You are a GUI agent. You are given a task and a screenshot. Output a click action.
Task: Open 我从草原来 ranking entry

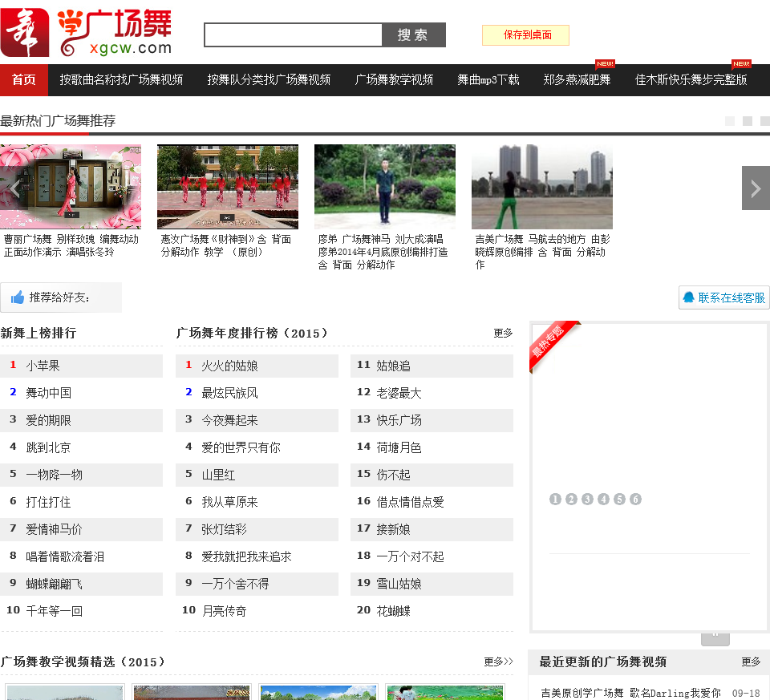coord(230,502)
